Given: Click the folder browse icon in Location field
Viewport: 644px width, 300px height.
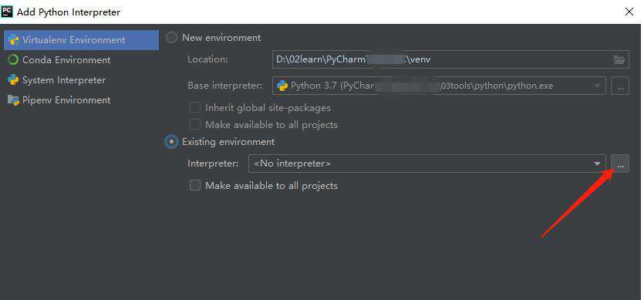Looking at the screenshot, I should (x=619, y=59).
